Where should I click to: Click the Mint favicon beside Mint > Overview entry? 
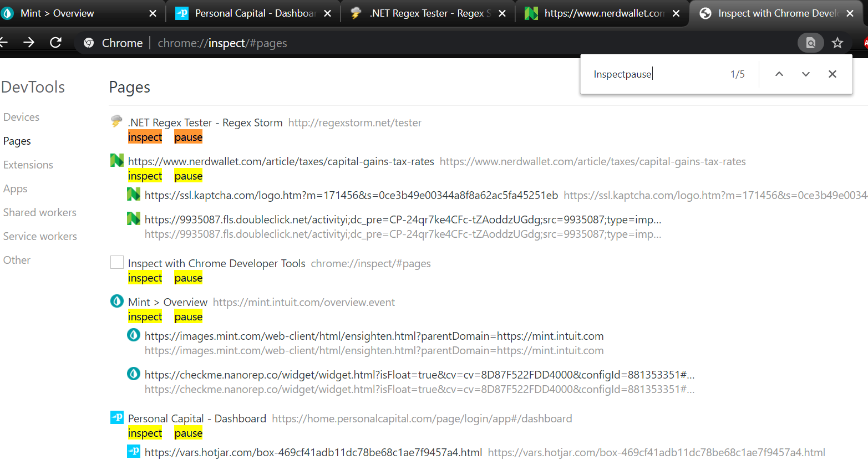(117, 301)
